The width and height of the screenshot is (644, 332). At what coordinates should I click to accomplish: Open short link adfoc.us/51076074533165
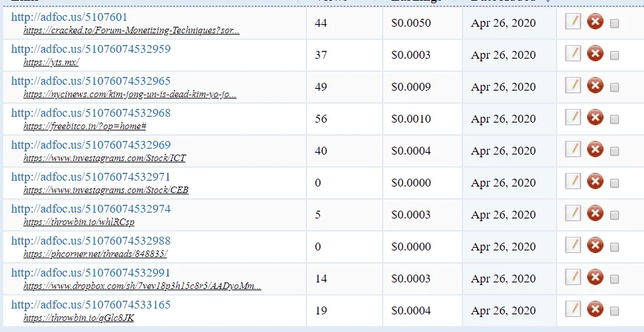click(x=91, y=305)
